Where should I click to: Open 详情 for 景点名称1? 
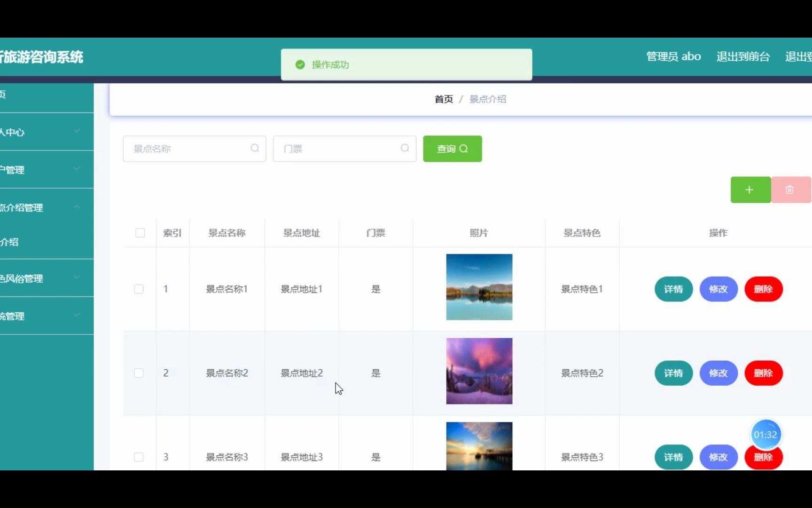673,289
